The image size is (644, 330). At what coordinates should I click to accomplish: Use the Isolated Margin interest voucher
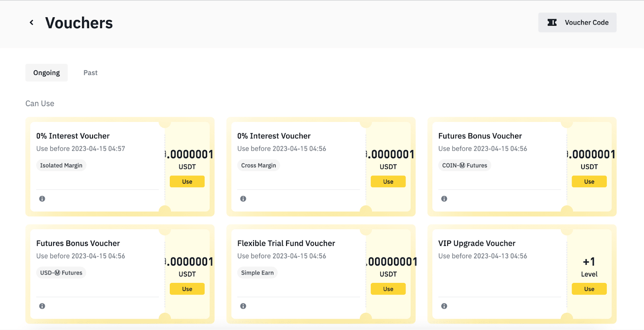click(187, 181)
